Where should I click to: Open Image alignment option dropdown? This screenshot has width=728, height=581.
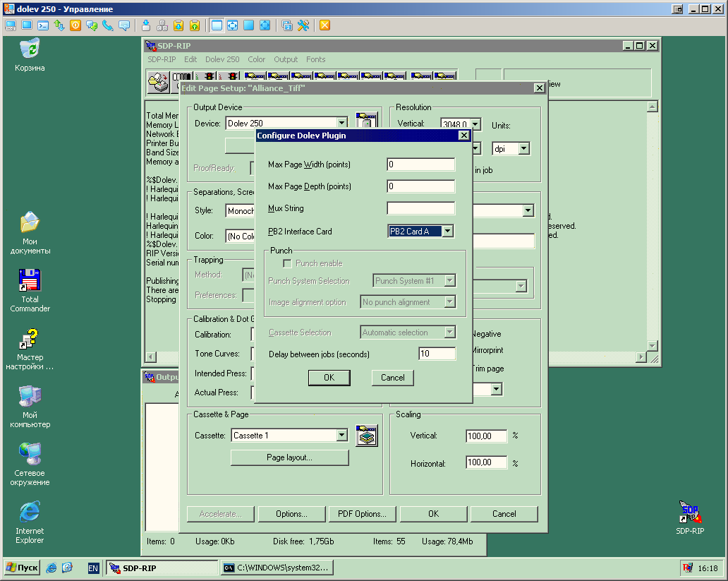[449, 302]
